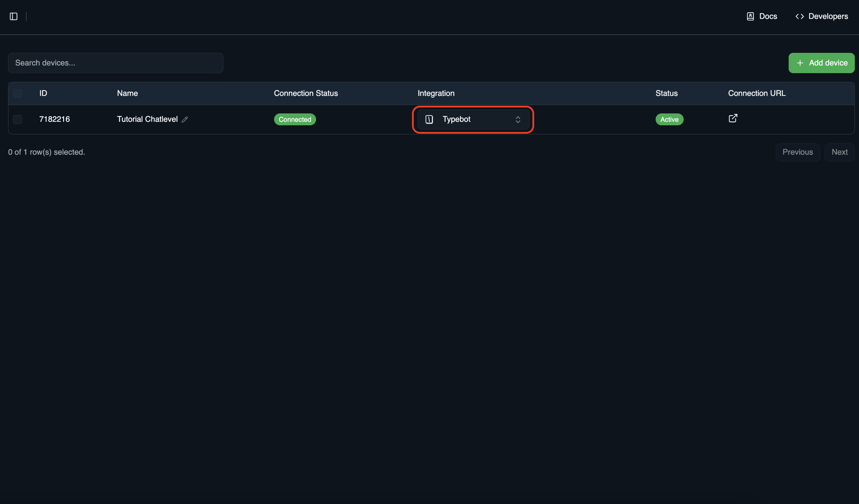Image resolution: width=859 pixels, height=504 pixels.
Task: Click the Typebot logo inside the integration selector
Action: coord(429,119)
